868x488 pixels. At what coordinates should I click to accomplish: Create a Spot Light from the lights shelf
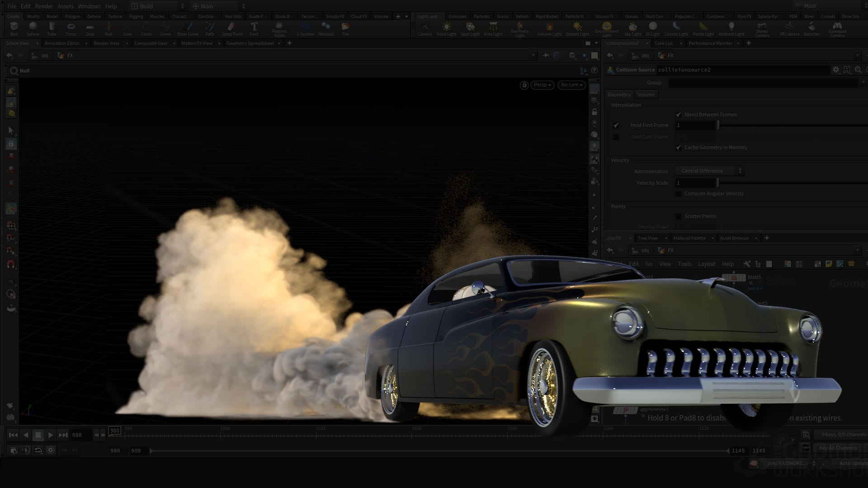pyautogui.click(x=470, y=29)
